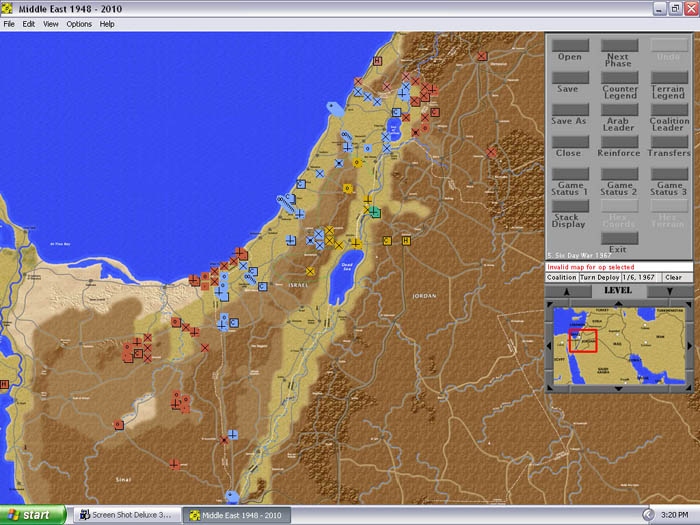Screen dimensions: 700x525
Task: Open the Windows start menu
Action: pyautogui.click(x=33, y=515)
